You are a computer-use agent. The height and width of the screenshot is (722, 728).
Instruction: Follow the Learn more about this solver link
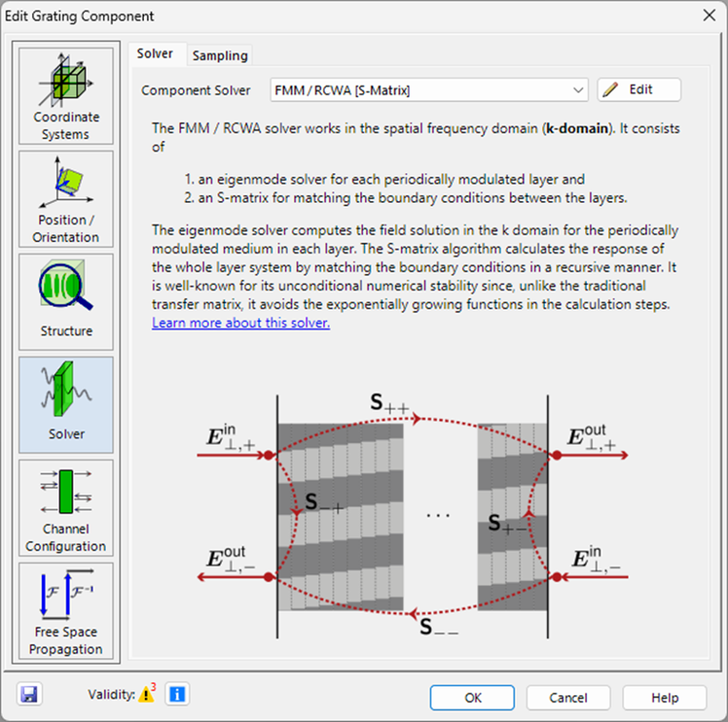click(x=241, y=323)
